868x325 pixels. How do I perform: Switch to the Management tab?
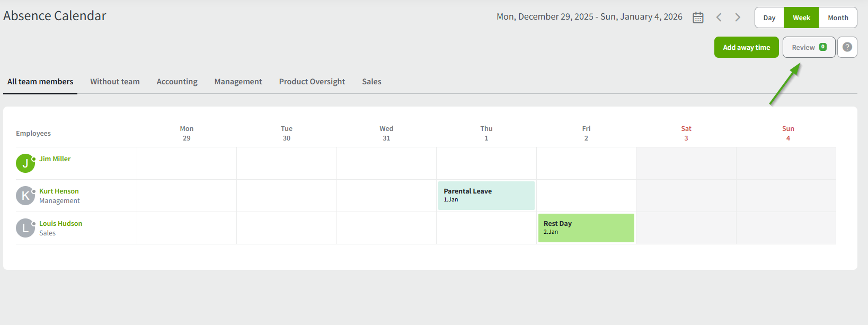point(238,82)
